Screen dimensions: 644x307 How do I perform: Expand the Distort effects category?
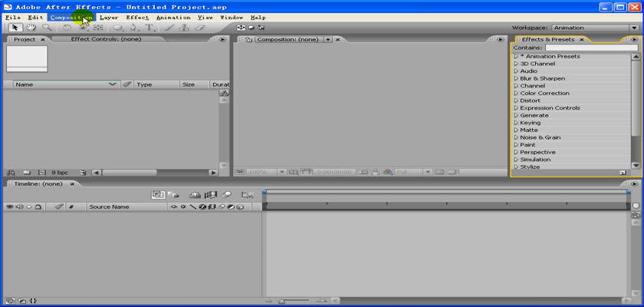[x=516, y=101]
